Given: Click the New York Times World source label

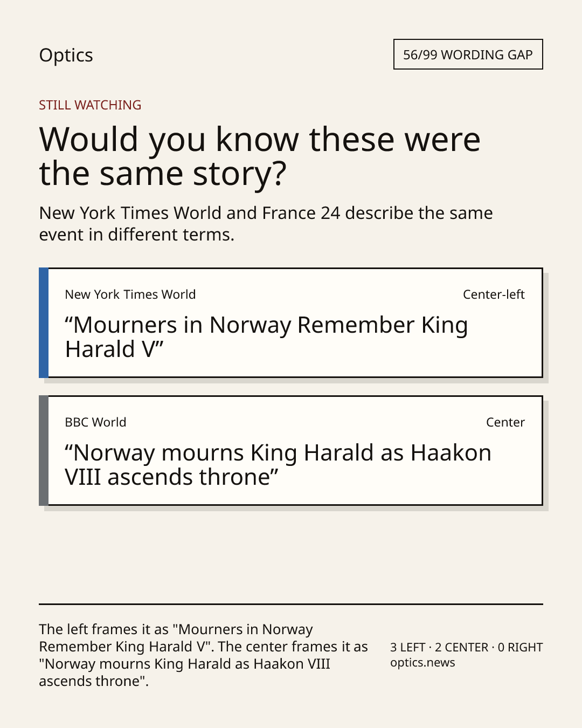Looking at the screenshot, I should (130, 294).
